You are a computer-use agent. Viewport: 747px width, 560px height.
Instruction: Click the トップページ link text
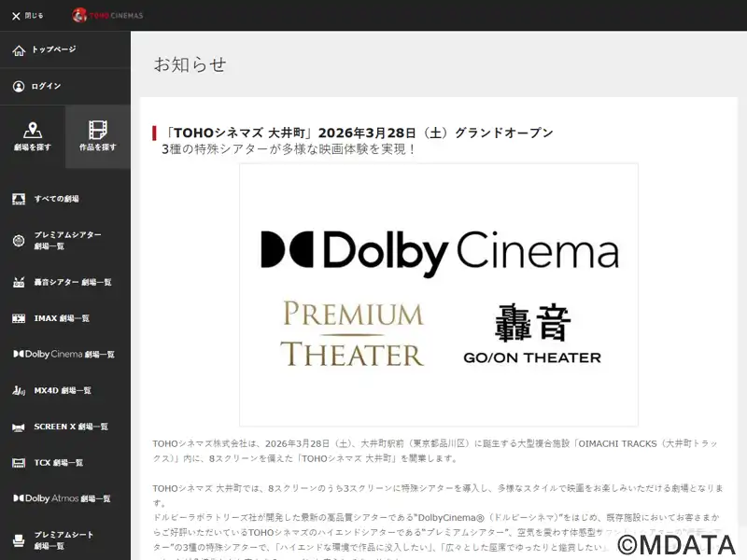click(53, 49)
